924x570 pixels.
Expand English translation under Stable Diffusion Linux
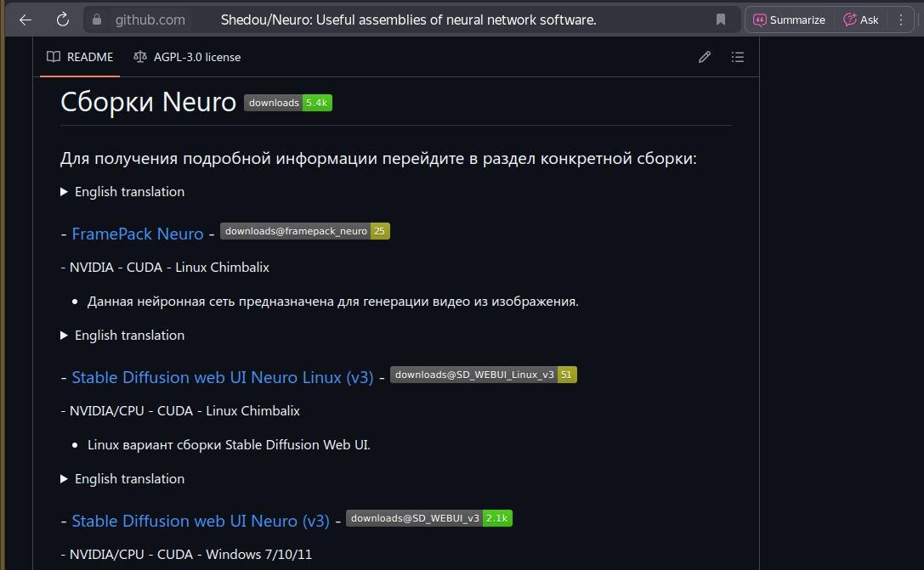pyautogui.click(x=122, y=479)
